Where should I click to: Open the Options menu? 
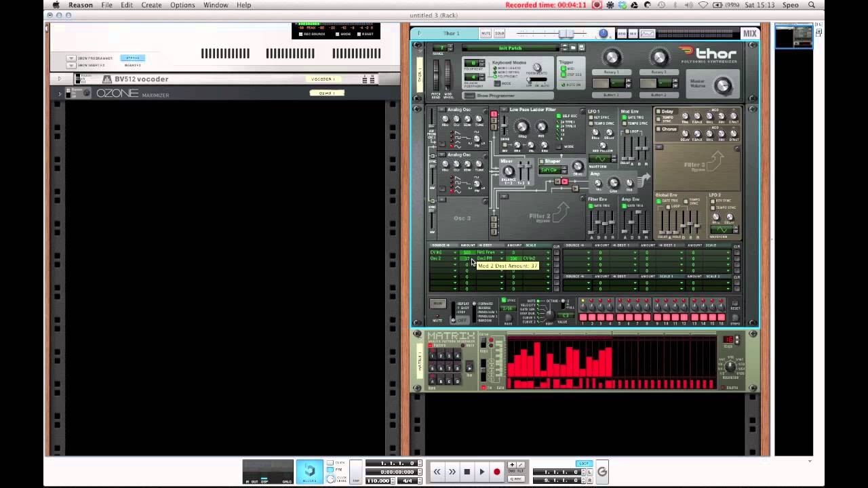tap(182, 5)
